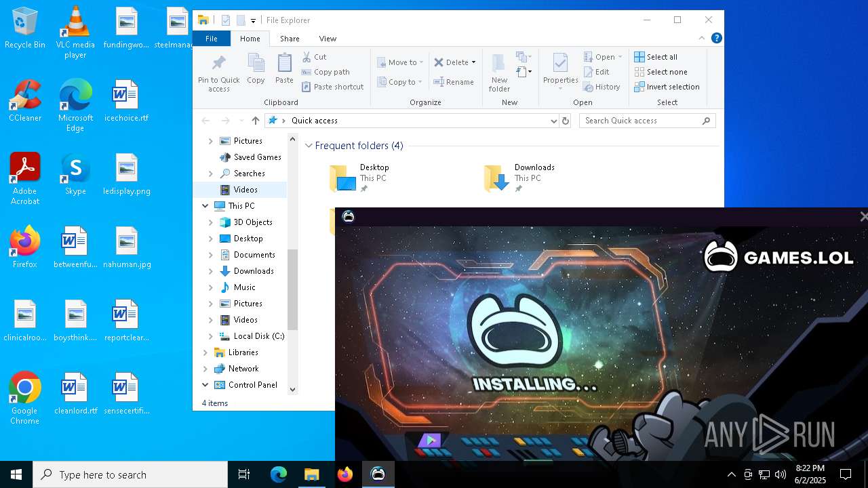Select the cleanlord.rtf desktop file
This screenshot has width=868, height=488.
(75, 394)
